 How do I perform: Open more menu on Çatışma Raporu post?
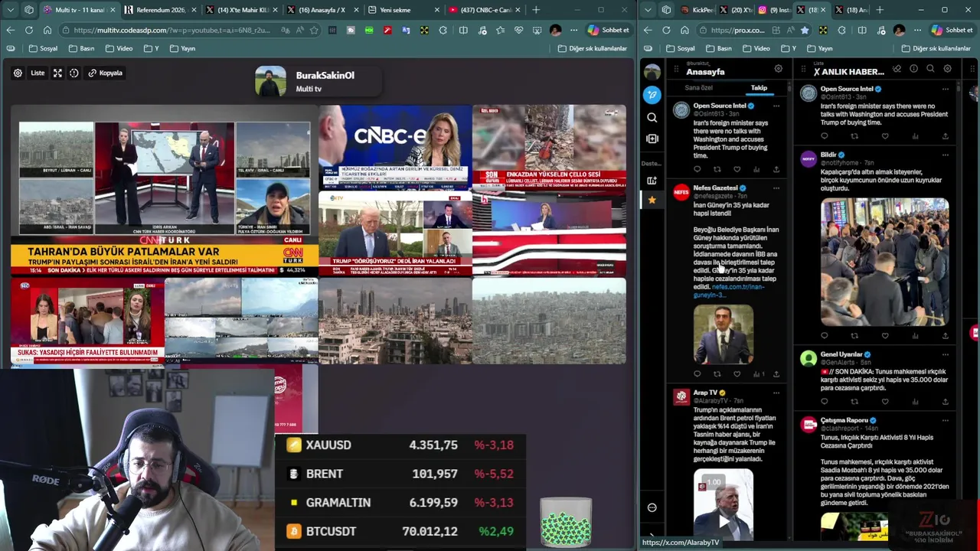(945, 420)
